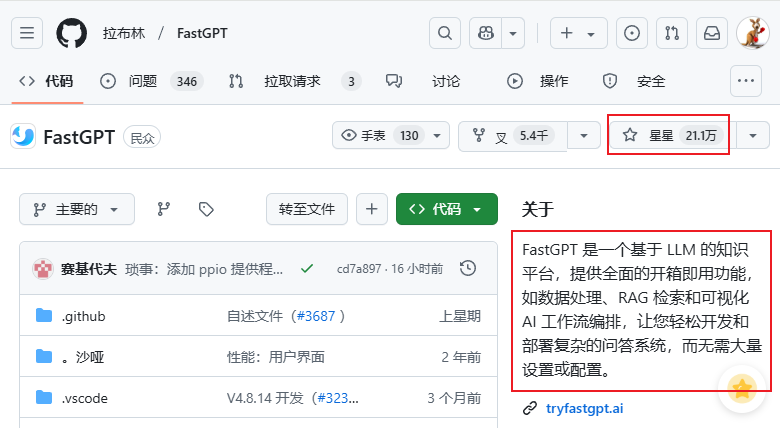Click the 上星期 timestamp text
Screen dimensions: 780x428
460,316
